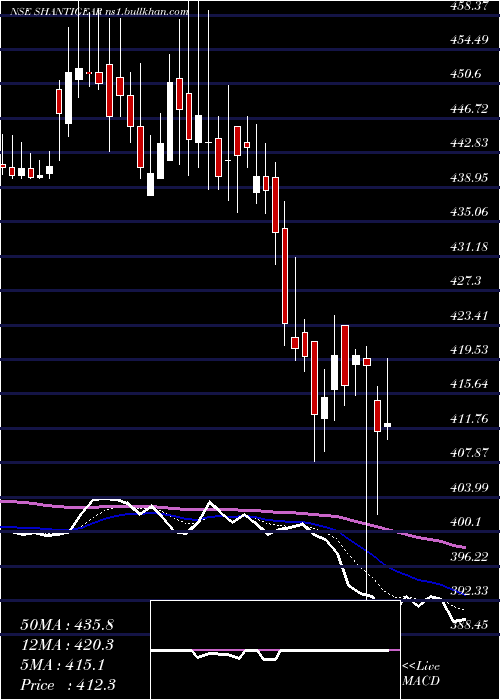500x700 pixels.
Task: Click the last white candlestick near 411.76
Action: [388, 425]
